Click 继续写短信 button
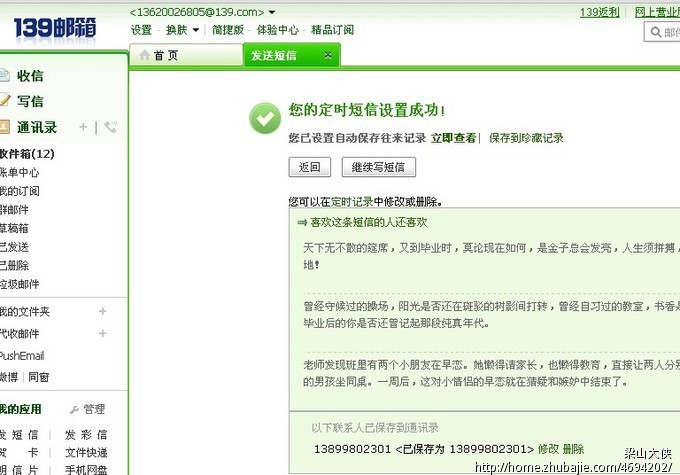Screen dimensions: 680x475 coord(379,167)
